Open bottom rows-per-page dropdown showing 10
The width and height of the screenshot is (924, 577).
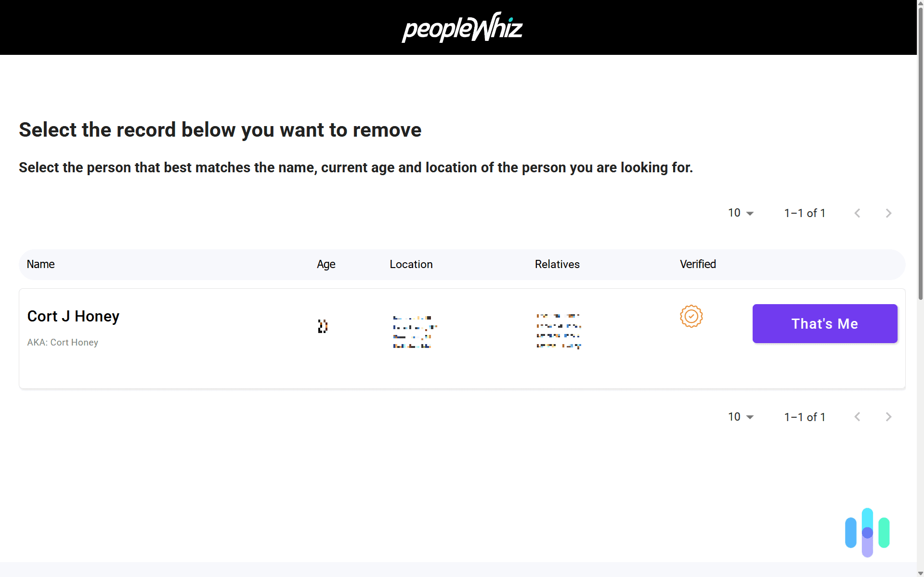click(741, 417)
